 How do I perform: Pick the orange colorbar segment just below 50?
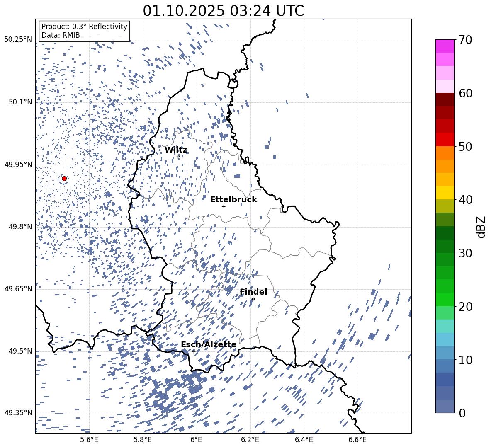[445, 153]
